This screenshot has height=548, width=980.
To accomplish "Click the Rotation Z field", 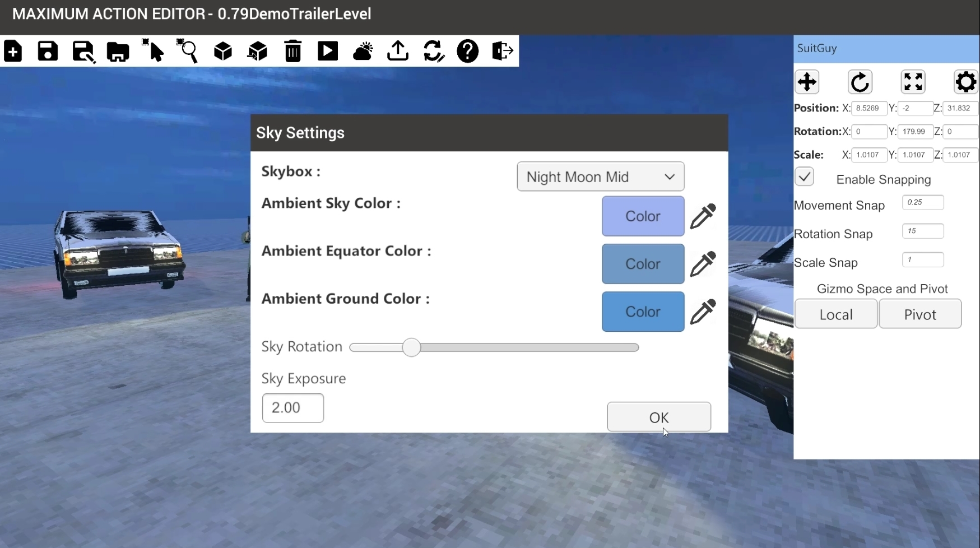I will (x=960, y=132).
